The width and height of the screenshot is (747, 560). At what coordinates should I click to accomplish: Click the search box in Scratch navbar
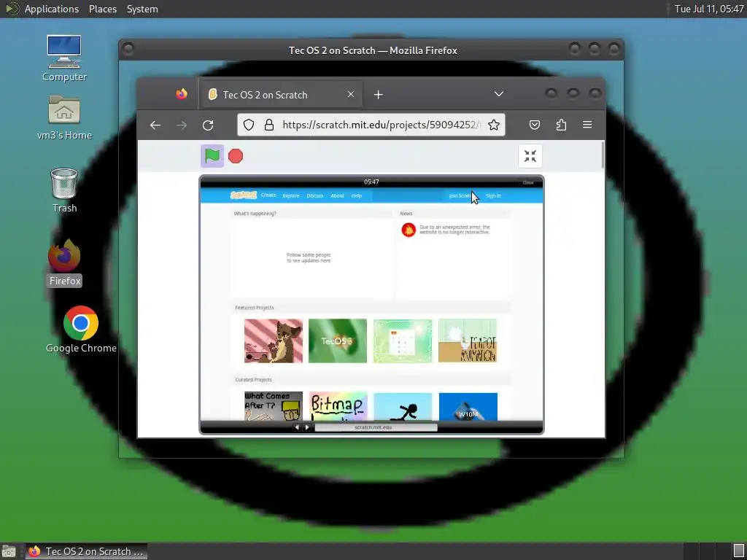pyautogui.click(x=408, y=195)
